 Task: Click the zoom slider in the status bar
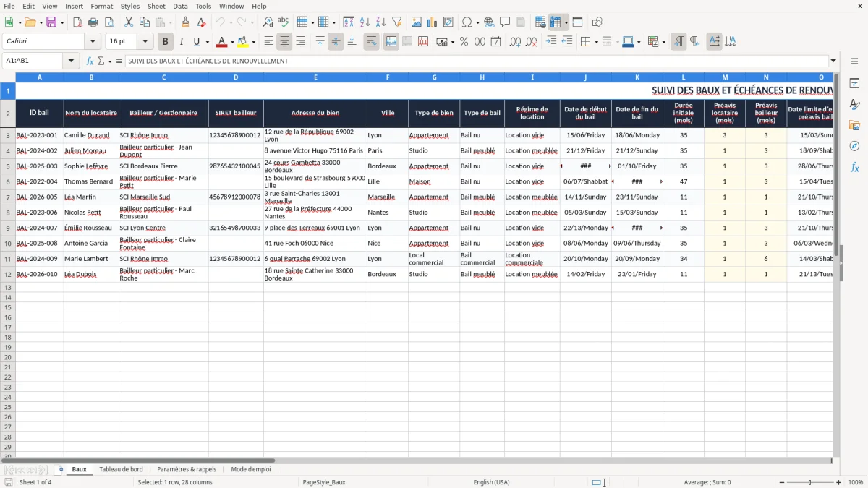pyautogui.click(x=810, y=482)
